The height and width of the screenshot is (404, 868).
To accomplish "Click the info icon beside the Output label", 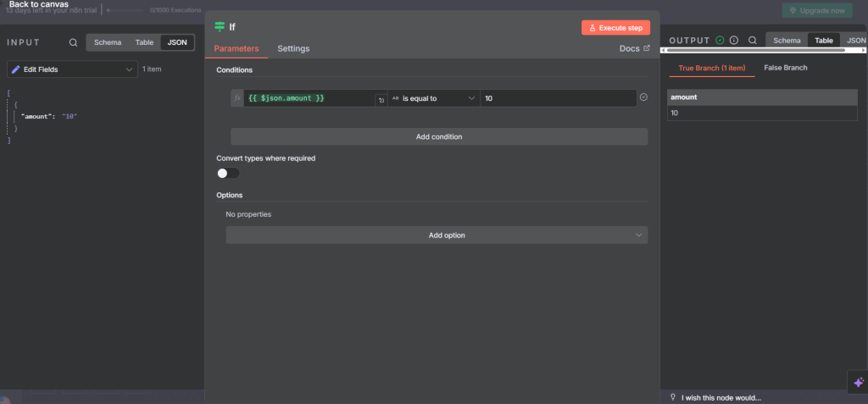I will point(734,40).
